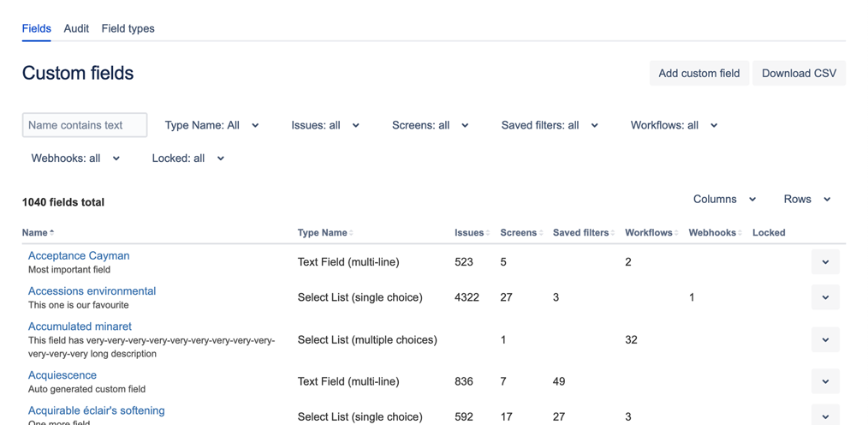Download the fields as CSV
The image size is (868, 425).
pos(799,73)
